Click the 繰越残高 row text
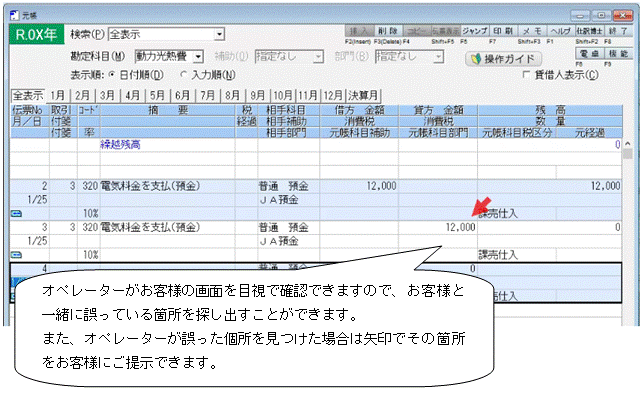Image resolution: width=642 pixels, height=400 pixels. click(x=120, y=145)
